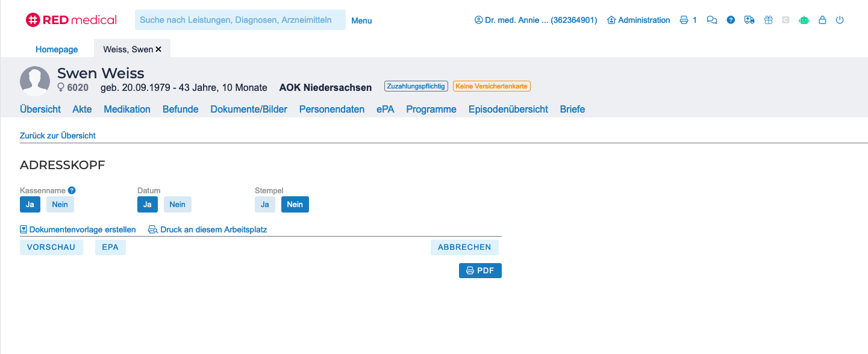
Task: Click the Kassenname info help icon
Action: coord(72,190)
